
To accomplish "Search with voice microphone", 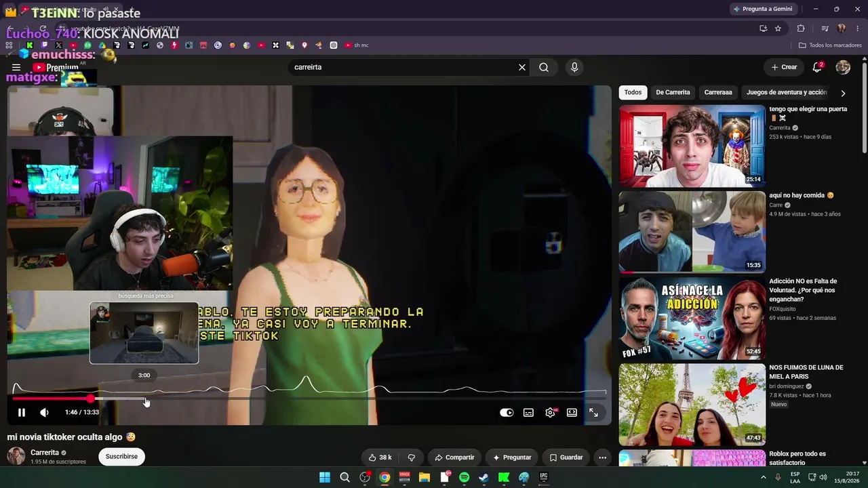I will pos(574,67).
